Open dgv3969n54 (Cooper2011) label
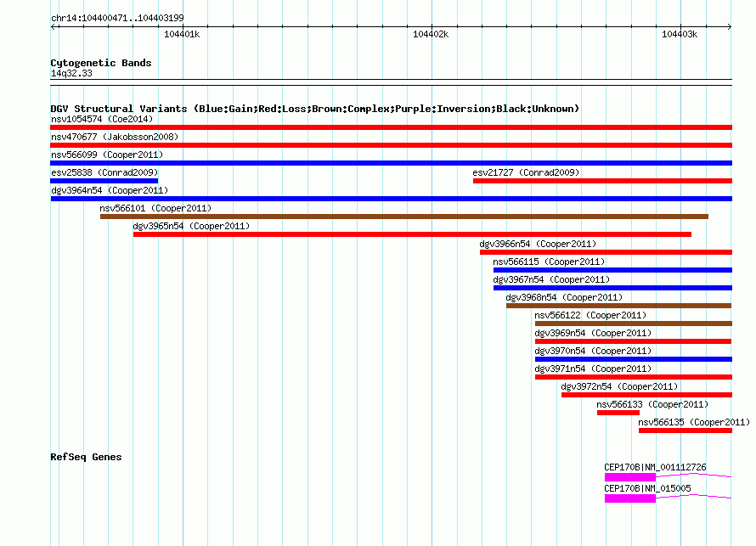Screen dimensions: 756x546 tap(593, 333)
